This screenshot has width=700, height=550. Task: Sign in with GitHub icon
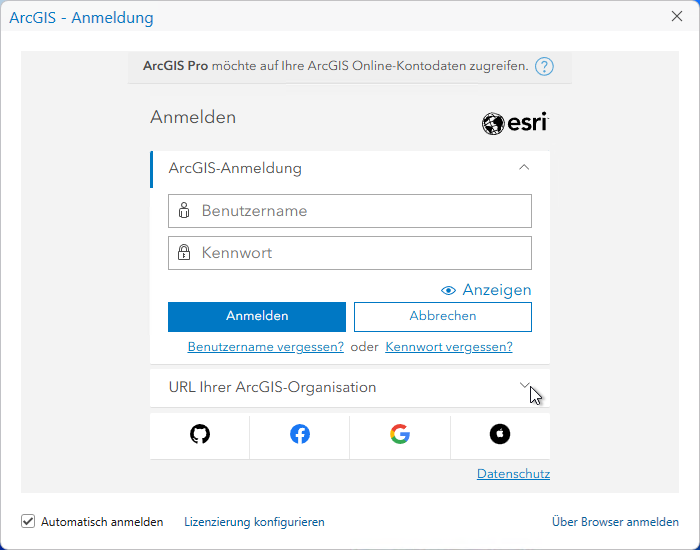(x=200, y=434)
